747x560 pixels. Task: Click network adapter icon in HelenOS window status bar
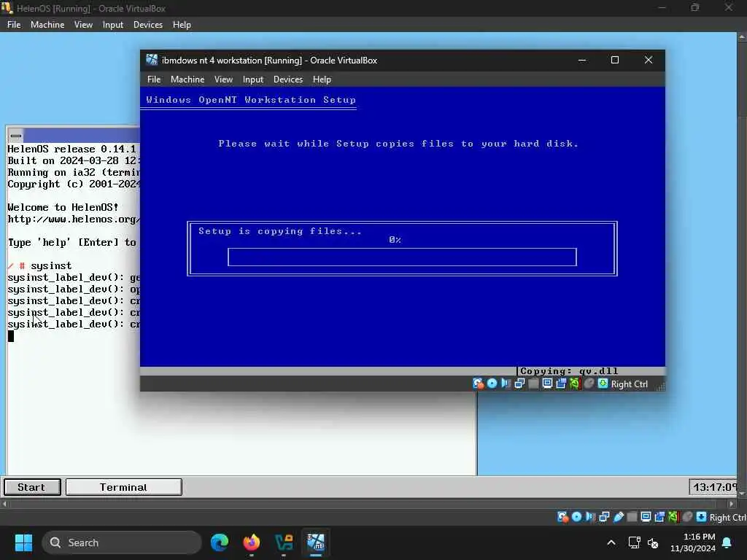[x=604, y=517]
